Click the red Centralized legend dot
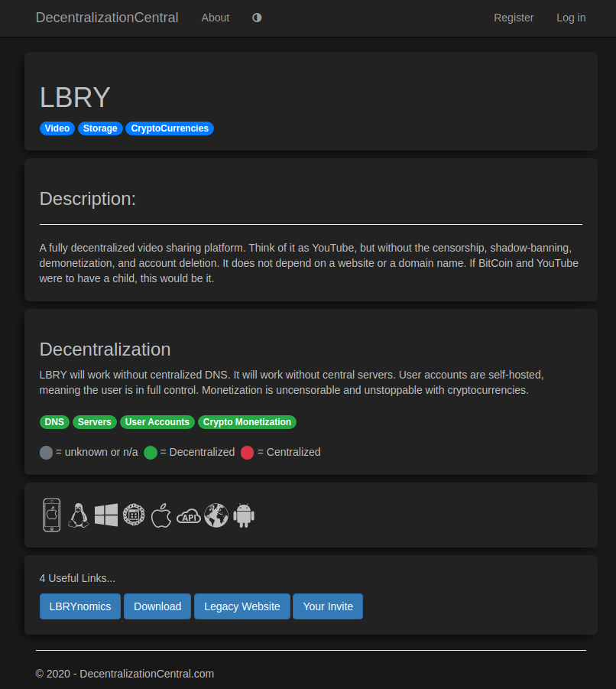 (x=247, y=453)
